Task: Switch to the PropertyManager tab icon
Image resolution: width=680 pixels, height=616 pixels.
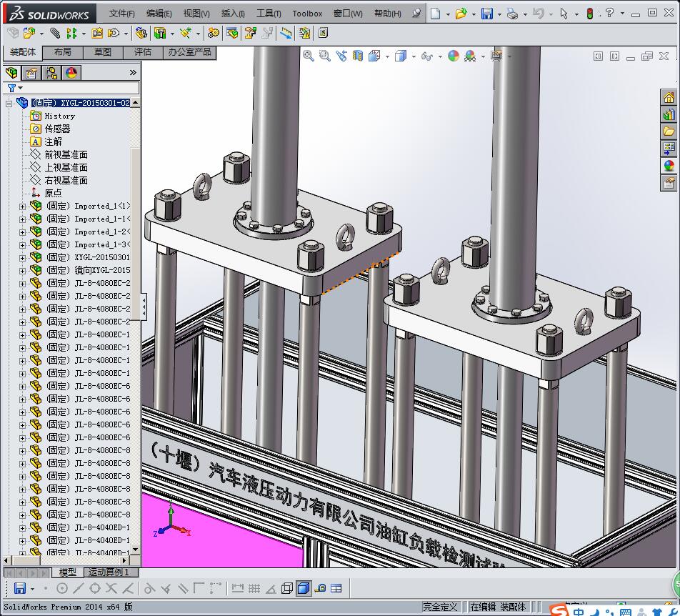Action: [x=31, y=73]
